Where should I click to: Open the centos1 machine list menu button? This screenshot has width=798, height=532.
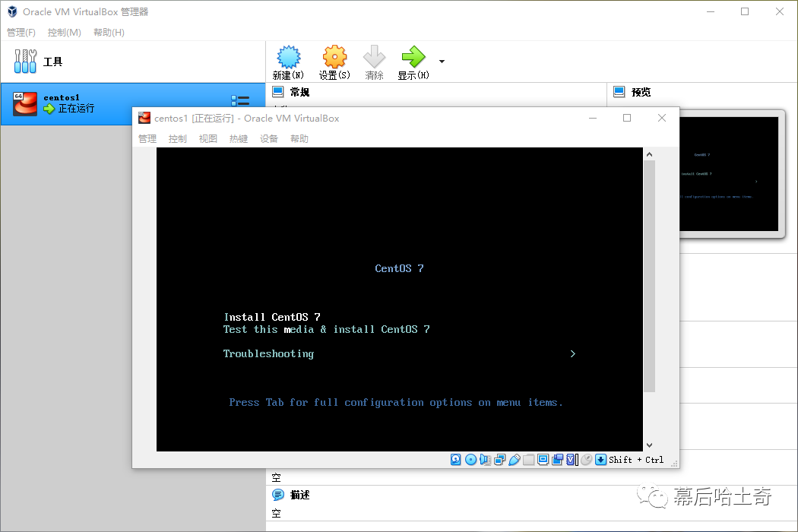point(240,101)
